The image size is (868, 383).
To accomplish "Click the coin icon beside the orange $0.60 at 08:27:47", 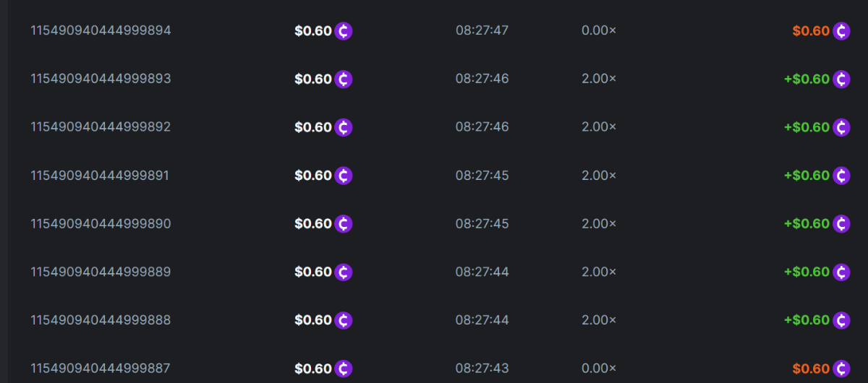I will click(841, 31).
